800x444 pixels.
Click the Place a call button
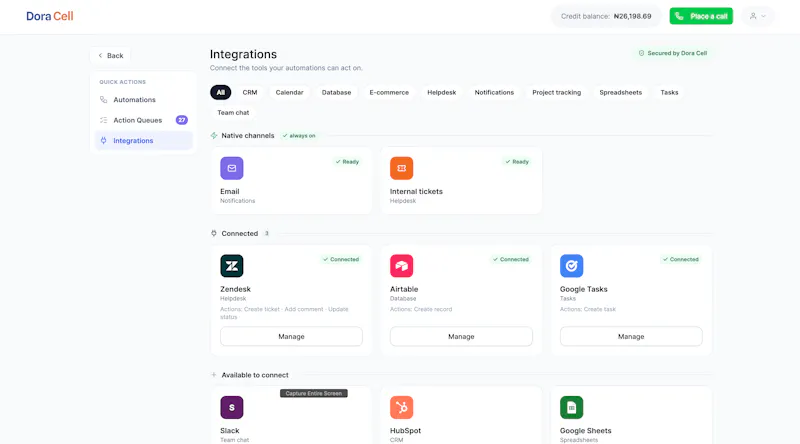click(x=701, y=16)
